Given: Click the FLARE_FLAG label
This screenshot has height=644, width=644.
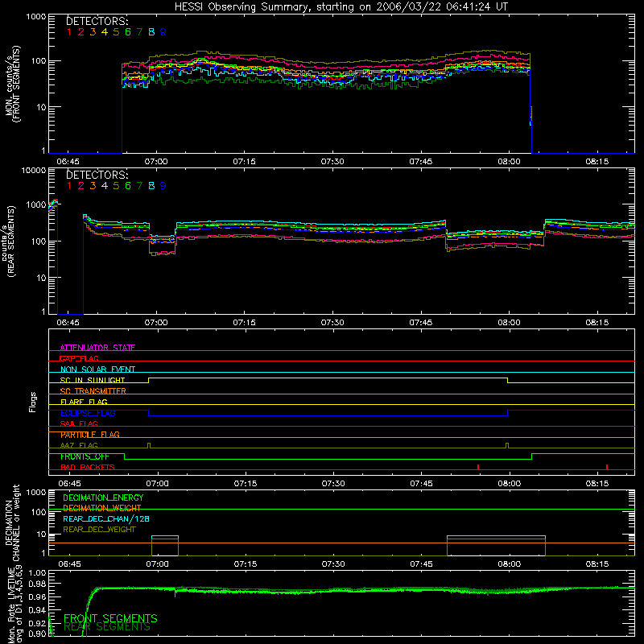Looking at the screenshot, I should coord(84,402).
